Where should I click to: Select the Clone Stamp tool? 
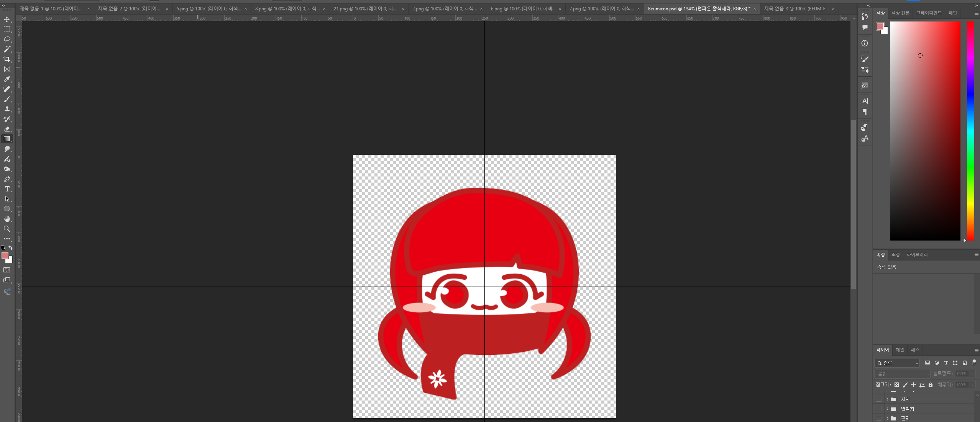tap(7, 109)
